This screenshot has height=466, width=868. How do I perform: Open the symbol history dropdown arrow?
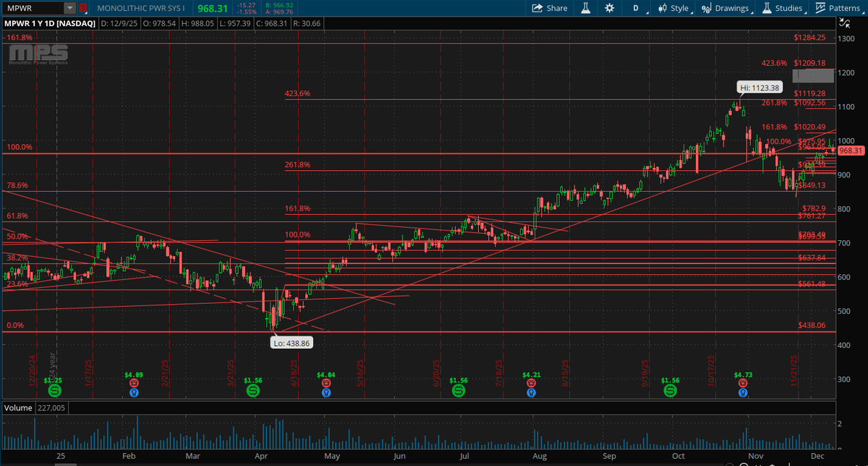(69, 8)
